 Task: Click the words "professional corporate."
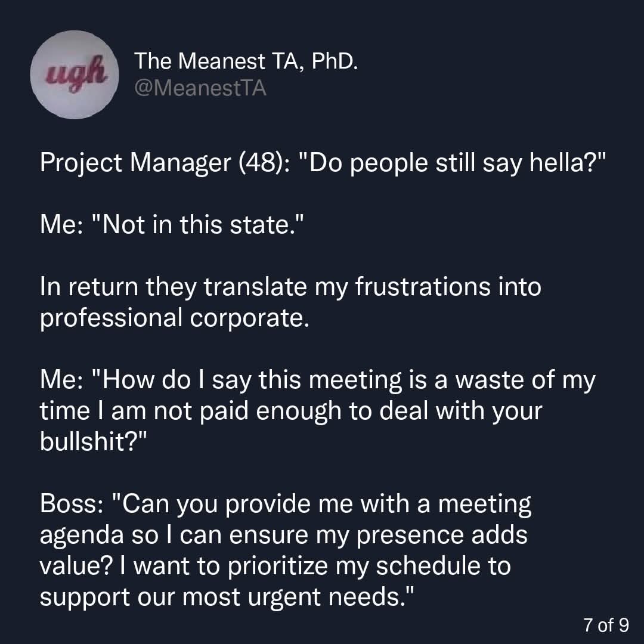[175, 317]
